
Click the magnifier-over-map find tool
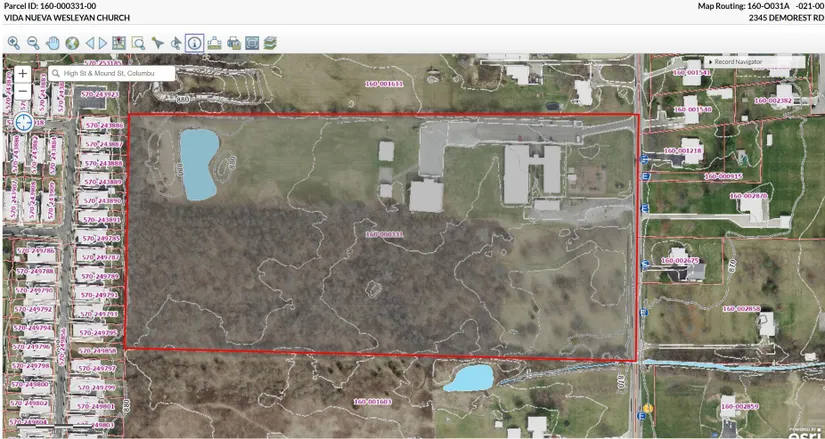138,43
